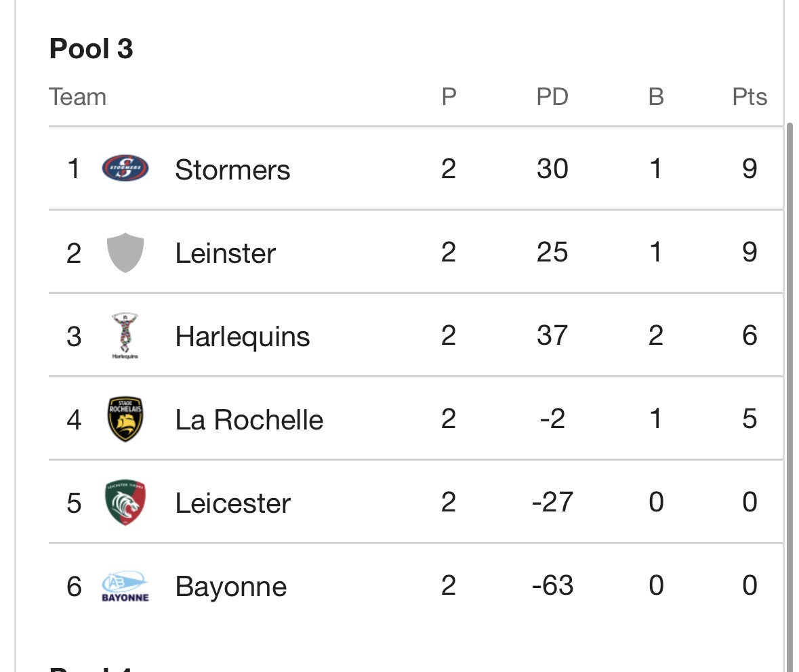Select the La Rochelle badge icon
The width and height of the screenshot is (799, 672).
tap(125, 419)
